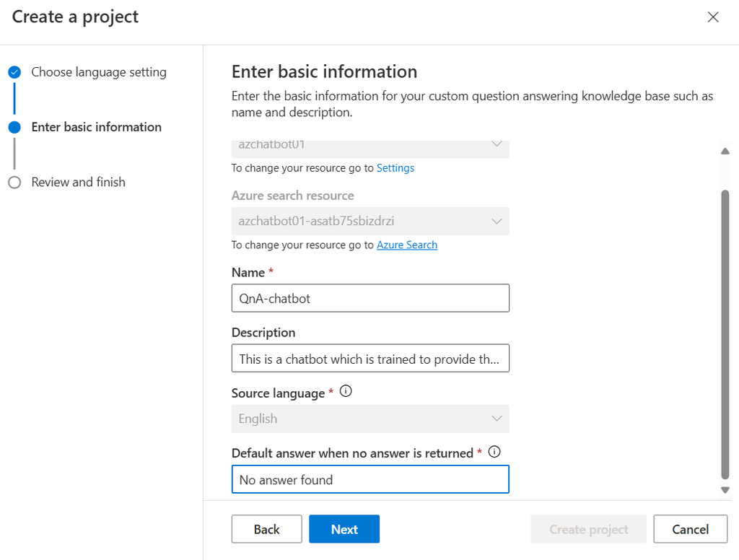The height and width of the screenshot is (560, 739).
Task: Open the Enter basic information step label
Action: coord(97,127)
